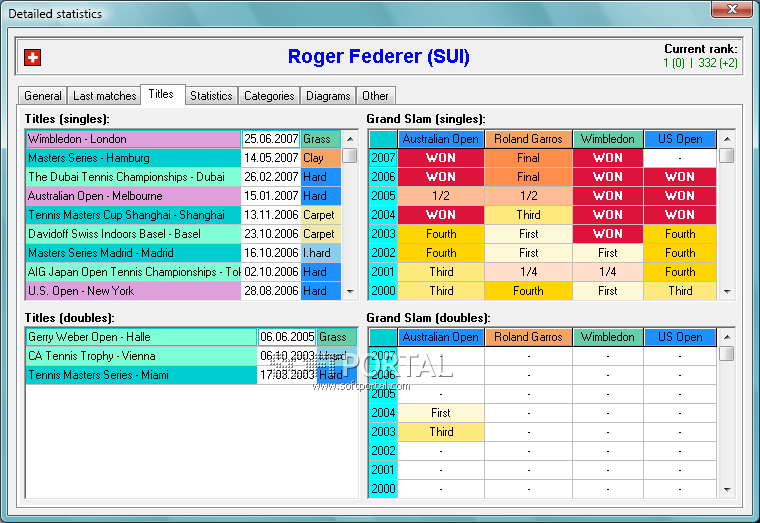Screen dimensions: 760x523
Task: Click 2000 year cell in doubles table
Action: click(x=383, y=489)
